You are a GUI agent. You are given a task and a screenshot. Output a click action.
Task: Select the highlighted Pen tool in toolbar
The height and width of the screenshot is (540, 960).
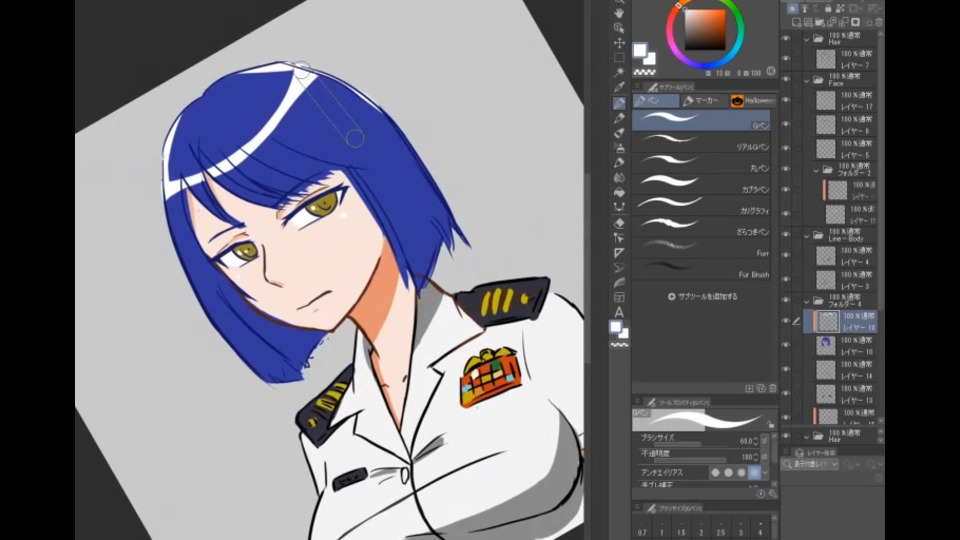pos(619,103)
